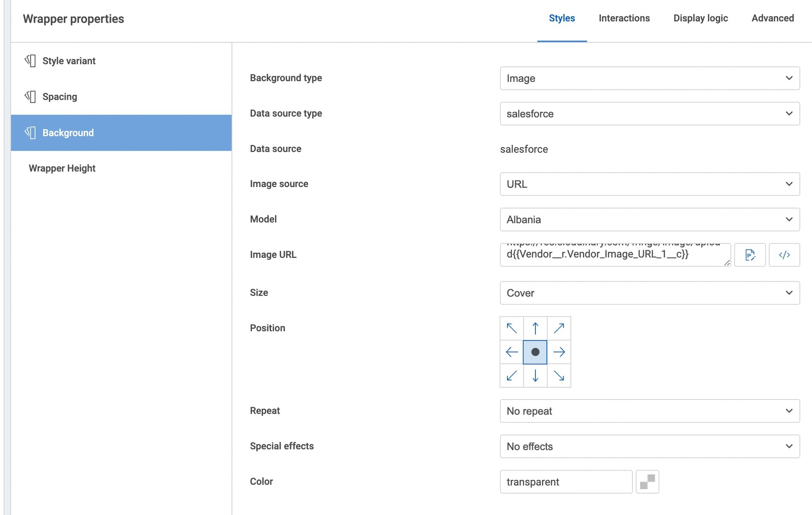The height and width of the screenshot is (515, 812).
Task: Open the Background type dropdown
Action: (650, 78)
